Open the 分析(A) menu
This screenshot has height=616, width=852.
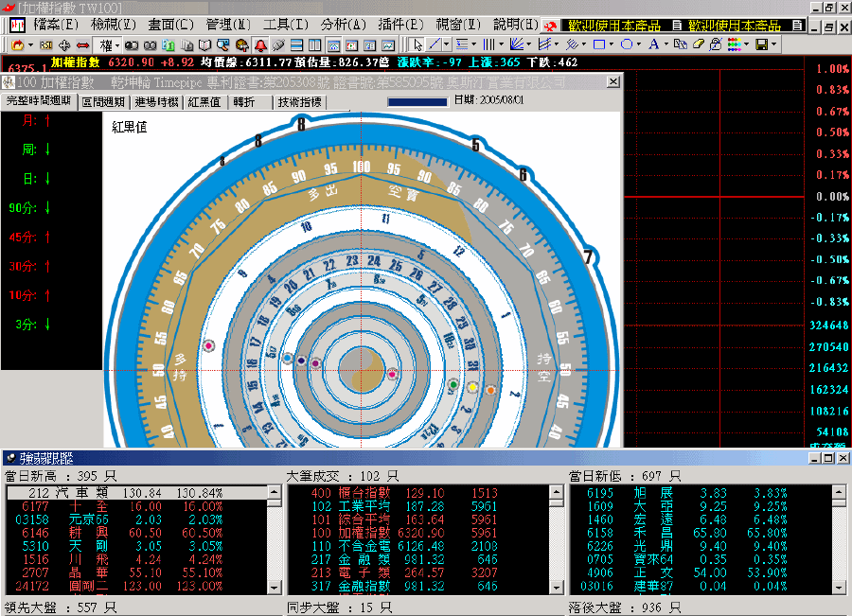click(343, 24)
